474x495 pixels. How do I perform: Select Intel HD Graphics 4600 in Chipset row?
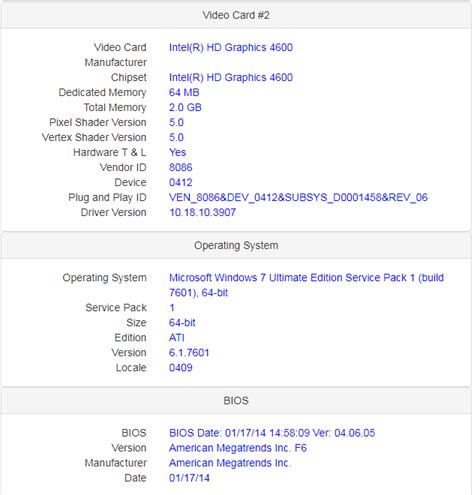pyautogui.click(x=231, y=78)
